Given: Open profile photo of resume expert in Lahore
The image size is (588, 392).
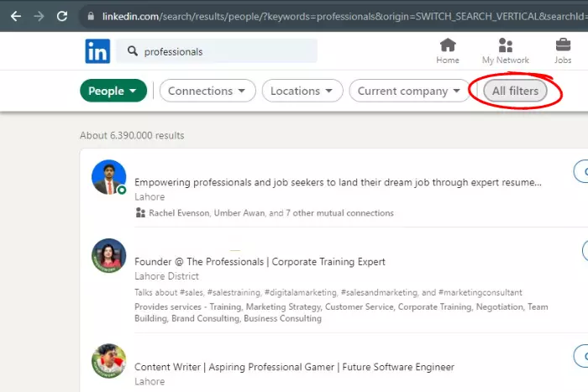Looking at the screenshot, I should (109, 177).
